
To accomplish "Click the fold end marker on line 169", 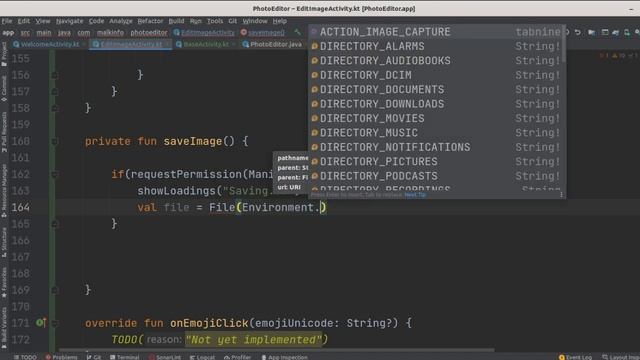I will 55,290.
